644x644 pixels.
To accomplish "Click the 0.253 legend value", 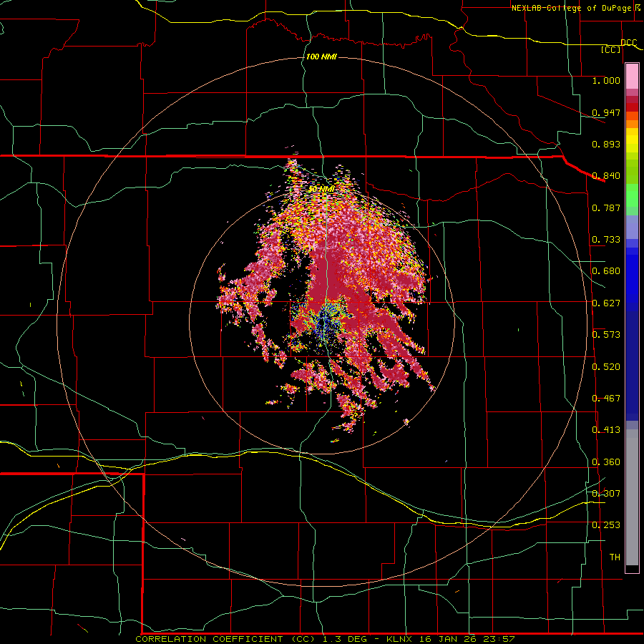I will point(606,525).
